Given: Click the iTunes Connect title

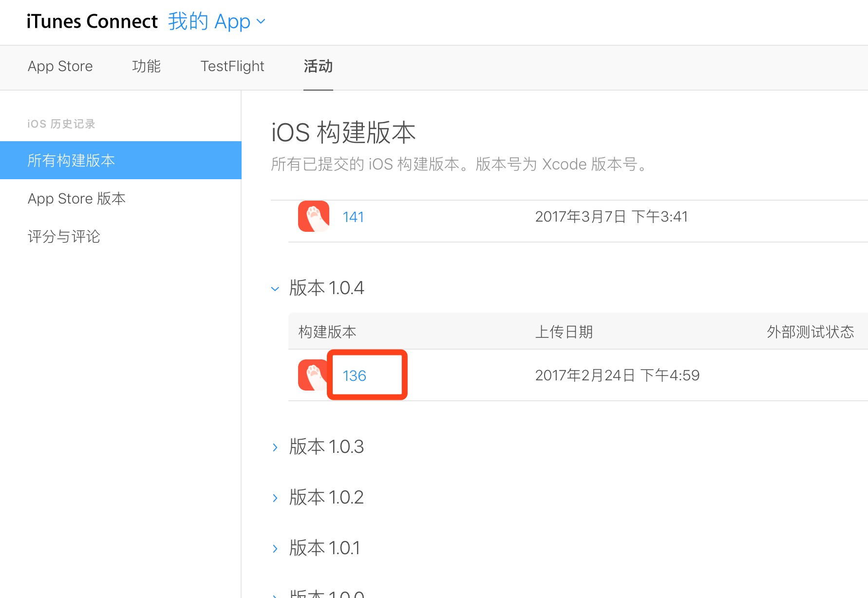Looking at the screenshot, I should [92, 21].
